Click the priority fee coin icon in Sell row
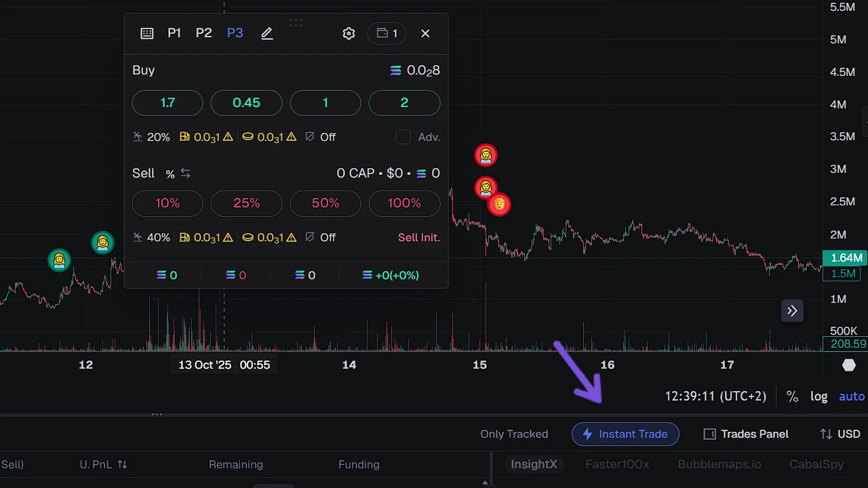Image resolution: width=868 pixels, height=488 pixels. (248, 237)
